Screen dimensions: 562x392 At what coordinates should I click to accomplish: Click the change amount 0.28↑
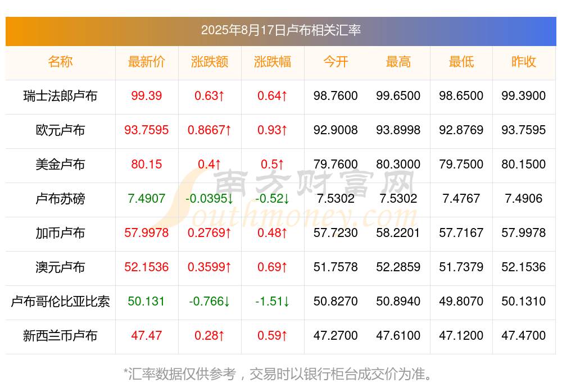pyautogui.click(x=210, y=336)
